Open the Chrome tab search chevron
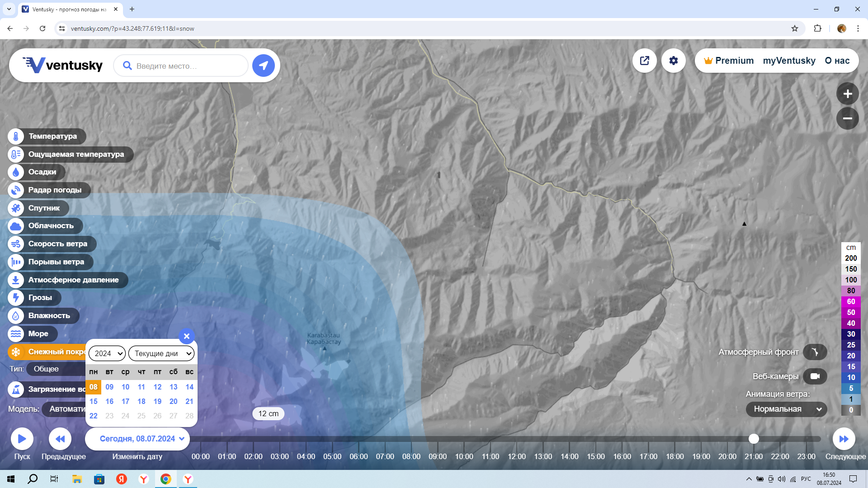868x488 pixels. (9, 9)
